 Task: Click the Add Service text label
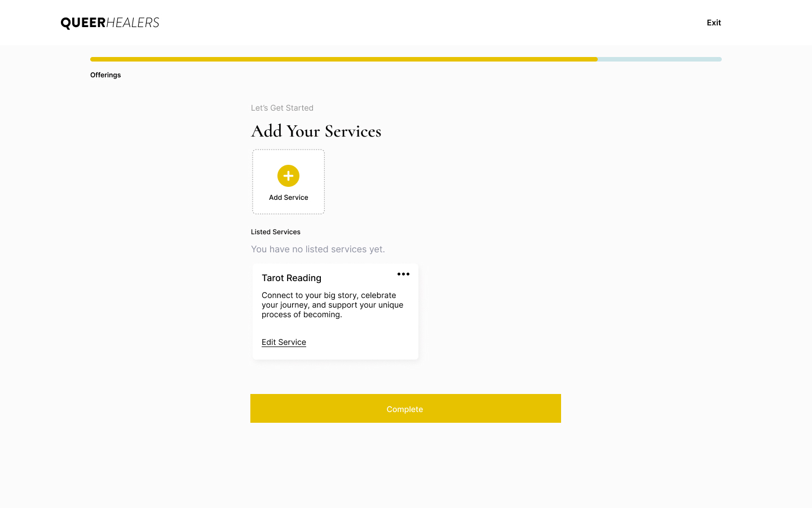[x=288, y=198]
